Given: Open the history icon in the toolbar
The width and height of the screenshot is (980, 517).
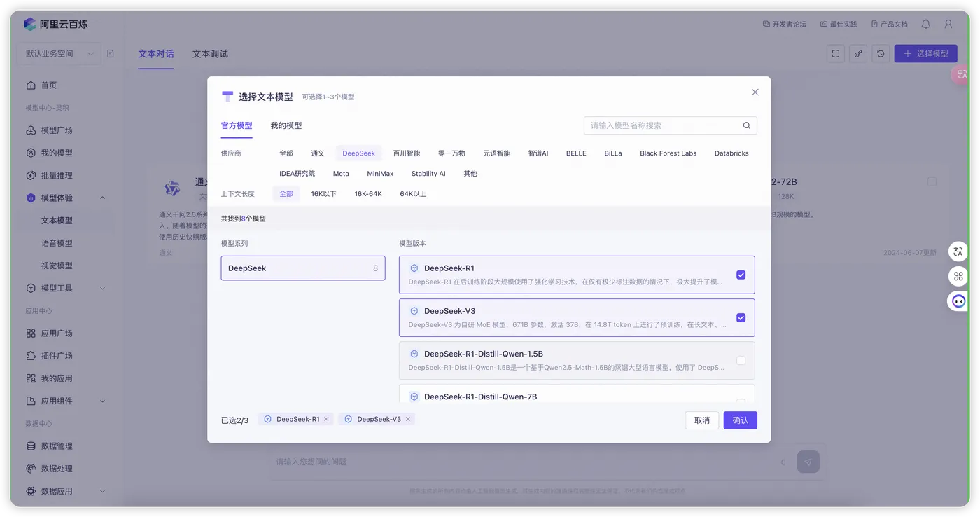Looking at the screenshot, I should (881, 54).
